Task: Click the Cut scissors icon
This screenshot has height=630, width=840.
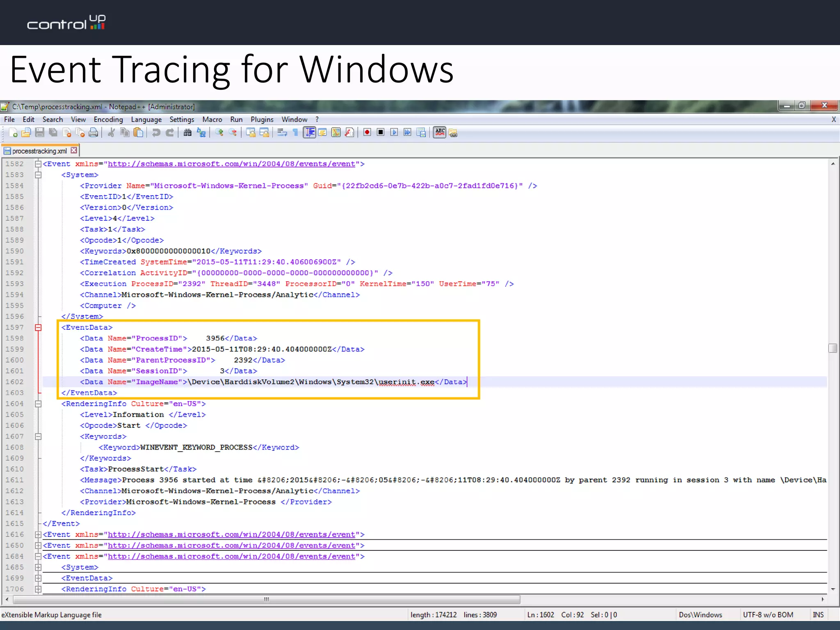Action: pyautogui.click(x=111, y=132)
